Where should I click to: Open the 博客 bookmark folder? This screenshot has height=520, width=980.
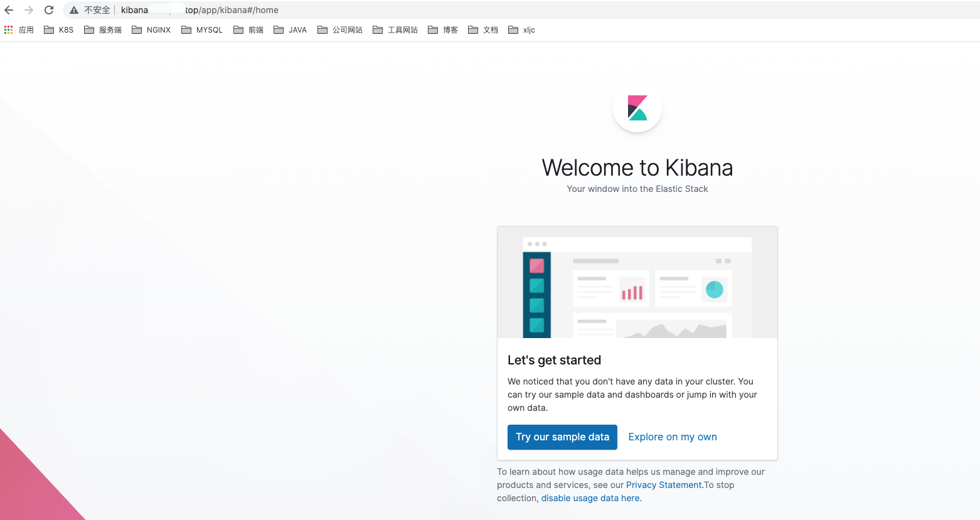pos(443,30)
